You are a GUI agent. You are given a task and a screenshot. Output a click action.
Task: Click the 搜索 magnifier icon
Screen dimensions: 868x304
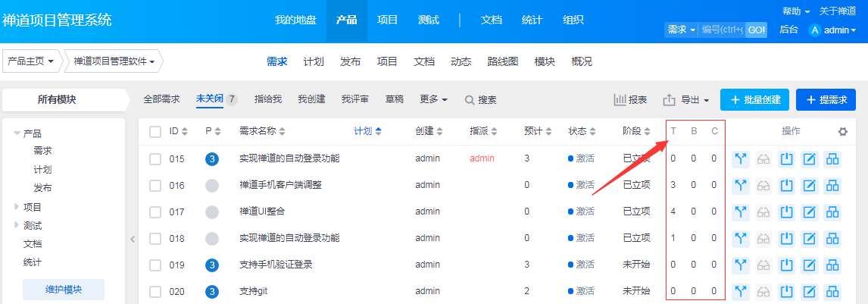pyautogui.click(x=470, y=100)
